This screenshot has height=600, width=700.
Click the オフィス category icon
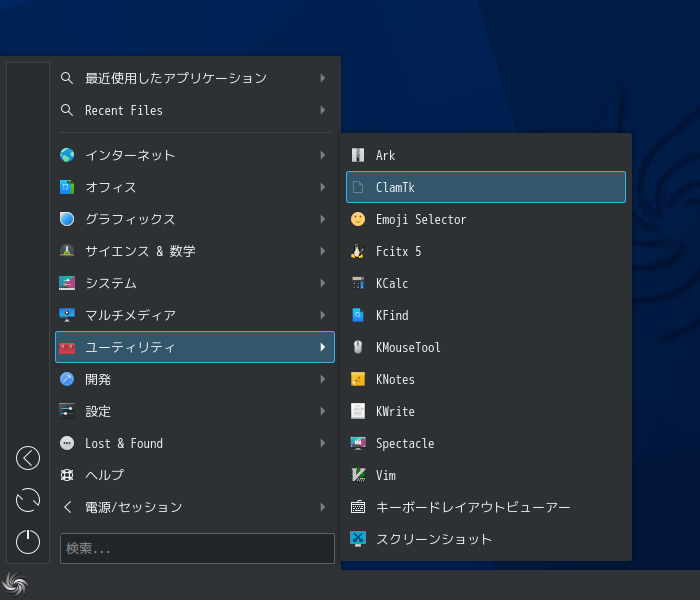[67, 187]
